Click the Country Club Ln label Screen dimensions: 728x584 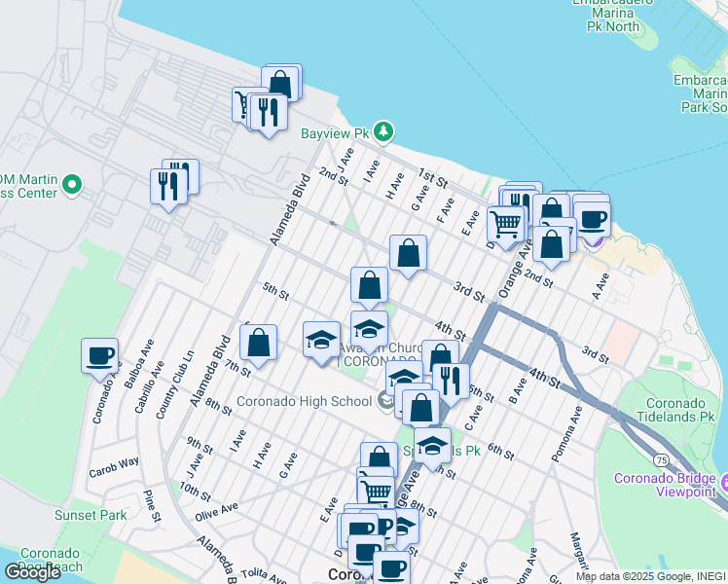[x=174, y=384]
